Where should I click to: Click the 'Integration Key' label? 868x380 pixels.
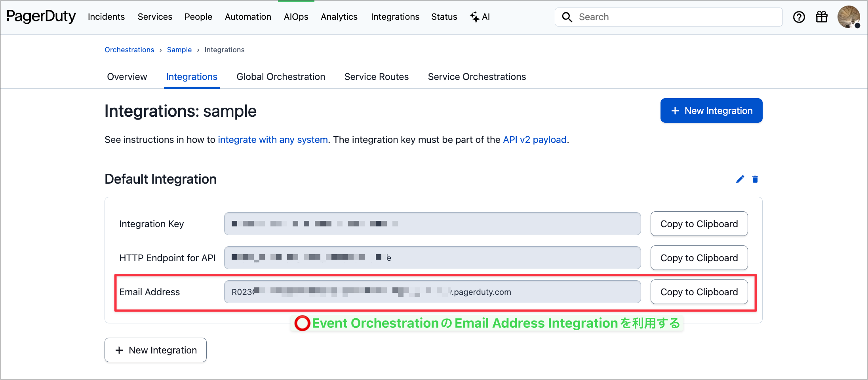[x=151, y=224]
